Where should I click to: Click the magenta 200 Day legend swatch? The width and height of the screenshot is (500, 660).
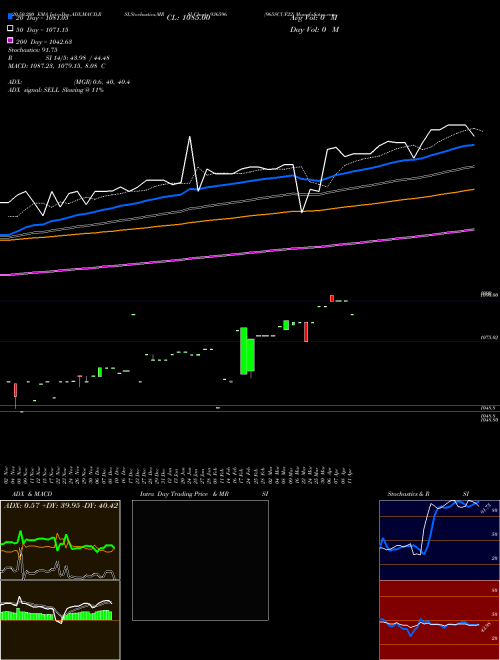pos(11,40)
